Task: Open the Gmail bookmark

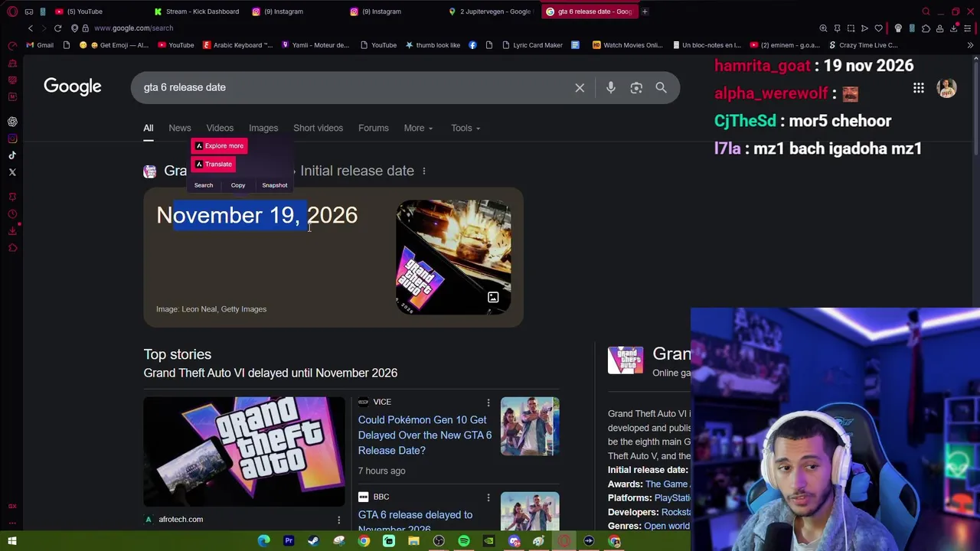Action: (x=40, y=45)
